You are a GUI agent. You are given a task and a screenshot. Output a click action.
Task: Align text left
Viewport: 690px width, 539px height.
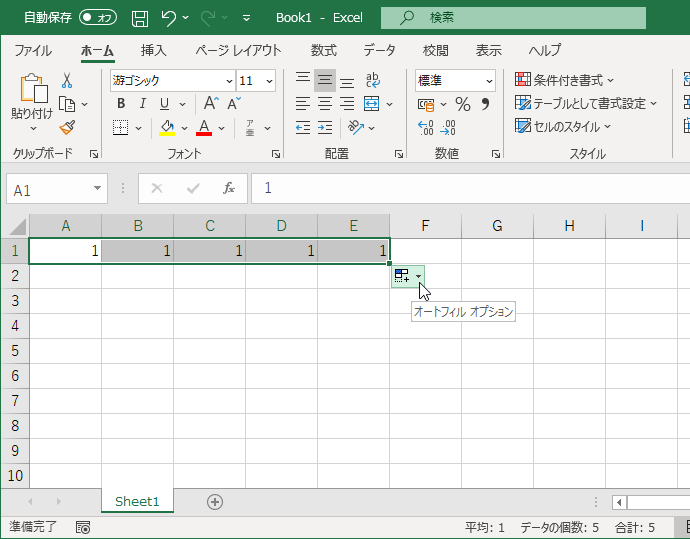[303, 104]
